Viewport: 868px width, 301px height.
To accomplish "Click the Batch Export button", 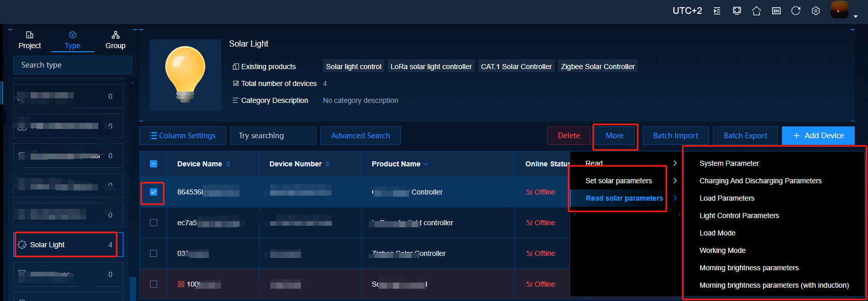I will (x=745, y=136).
